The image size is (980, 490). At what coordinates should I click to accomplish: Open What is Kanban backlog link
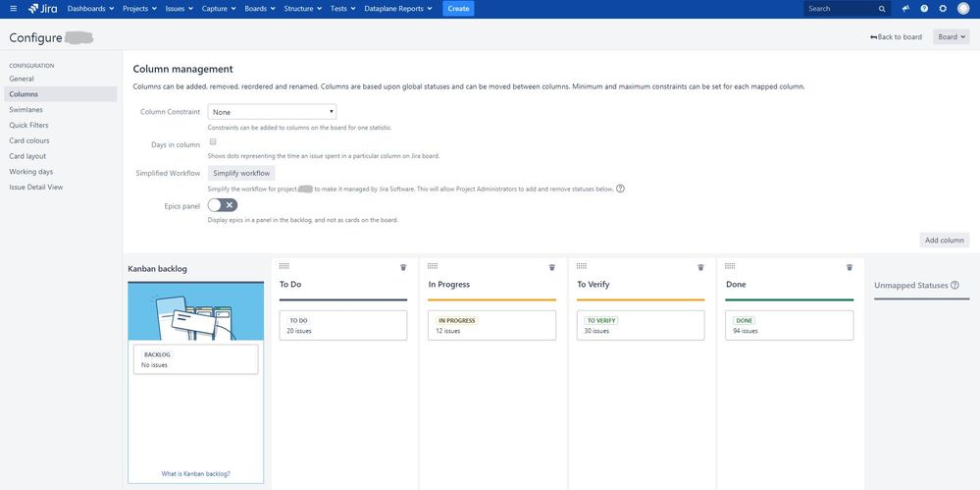pyautogui.click(x=195, y=473)
